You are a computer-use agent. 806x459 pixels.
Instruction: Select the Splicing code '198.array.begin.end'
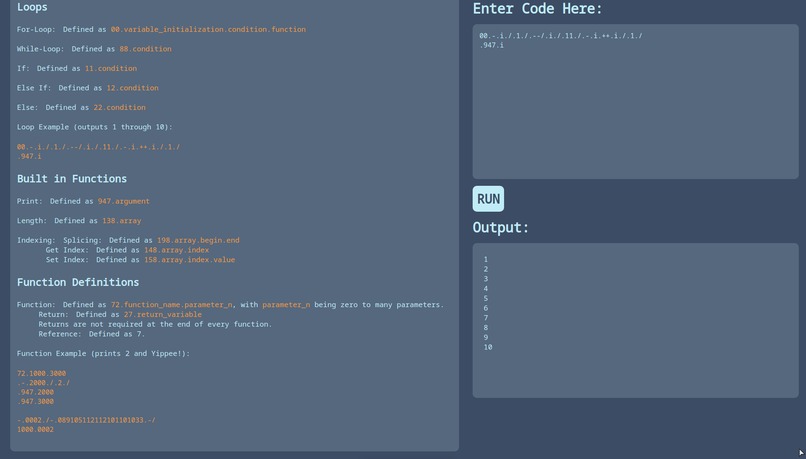click(x=198, y=240)
